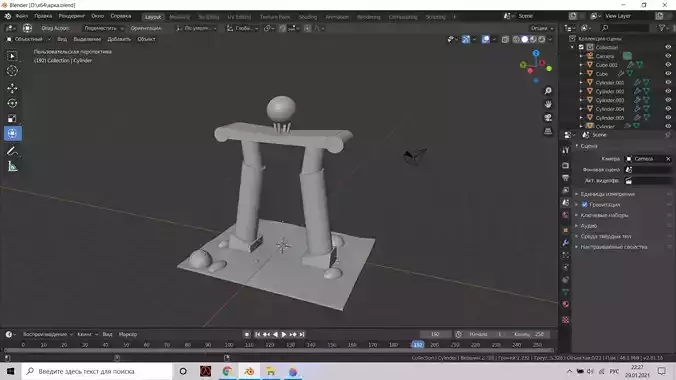Open the View Layer properties tab icon

[566, 190]
